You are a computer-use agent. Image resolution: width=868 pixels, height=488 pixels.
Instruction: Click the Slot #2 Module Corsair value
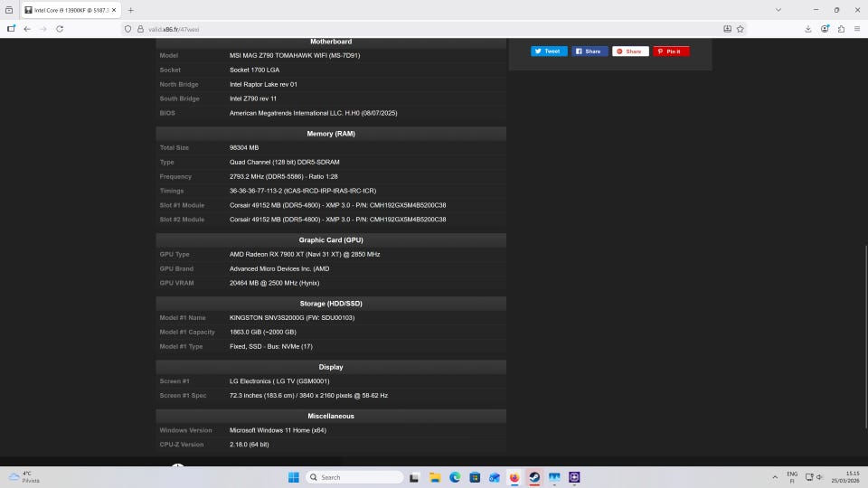pos(337,219)
